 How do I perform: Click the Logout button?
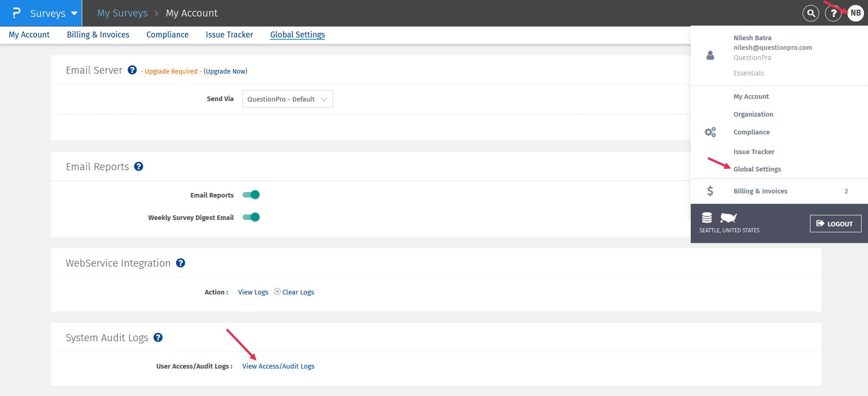click(835, 224)
